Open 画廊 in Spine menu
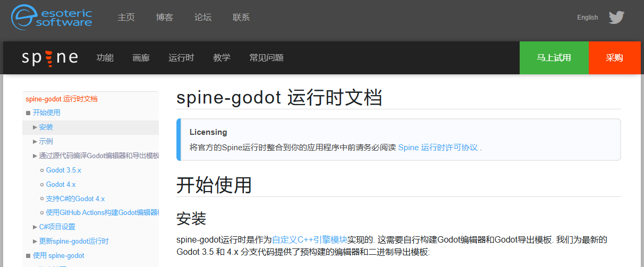This screenshot has height=267, width=644. click(141, 58)
